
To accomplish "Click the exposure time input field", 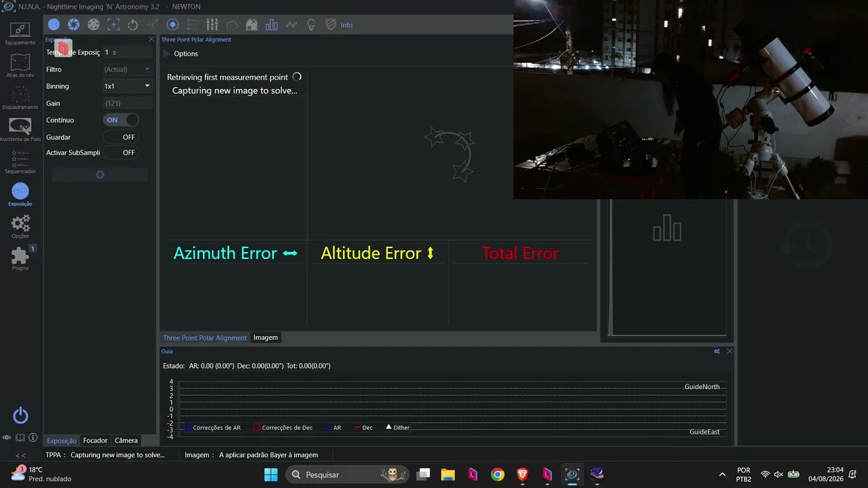I will [x=127, y=52].
